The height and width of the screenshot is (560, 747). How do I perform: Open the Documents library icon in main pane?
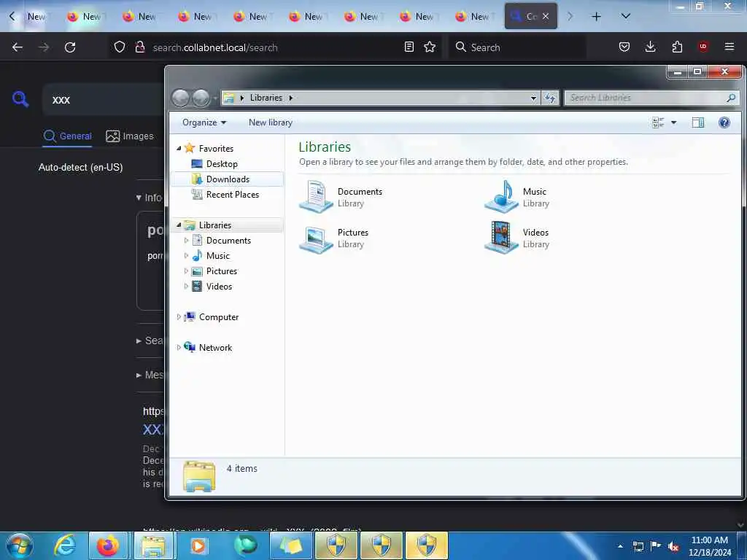(x=316, y=196)
